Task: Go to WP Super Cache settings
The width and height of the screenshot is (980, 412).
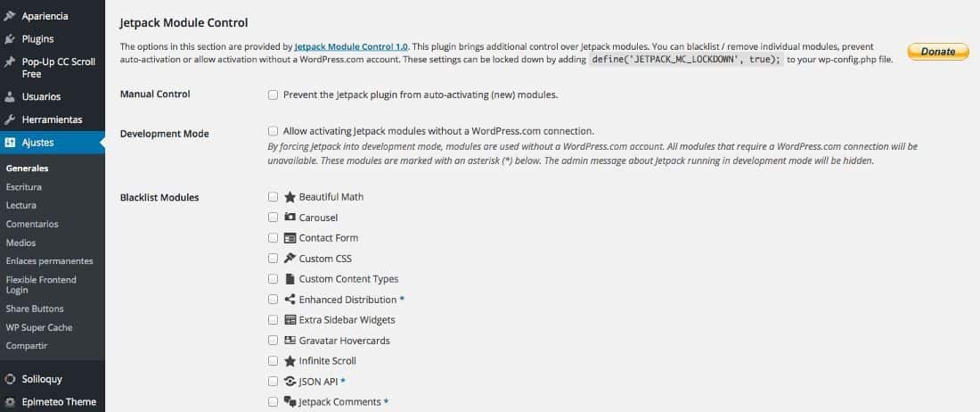Action: [38, 327]
